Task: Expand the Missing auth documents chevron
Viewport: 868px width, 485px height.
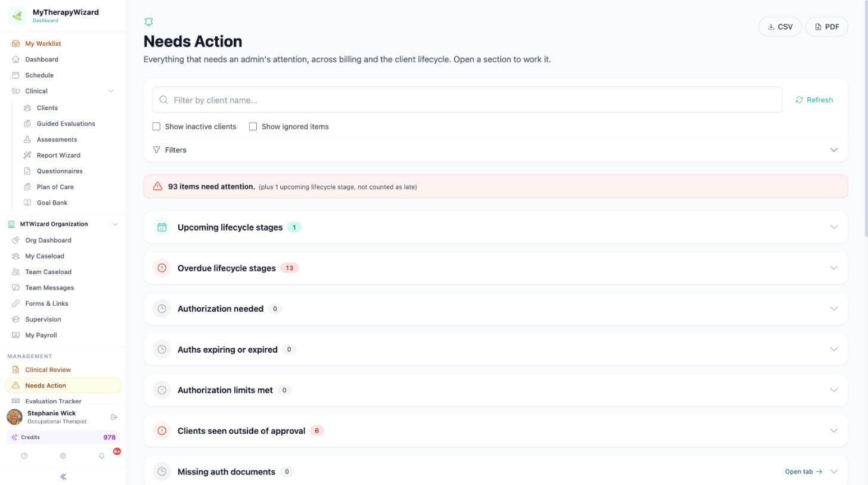Action: (834, 472)
